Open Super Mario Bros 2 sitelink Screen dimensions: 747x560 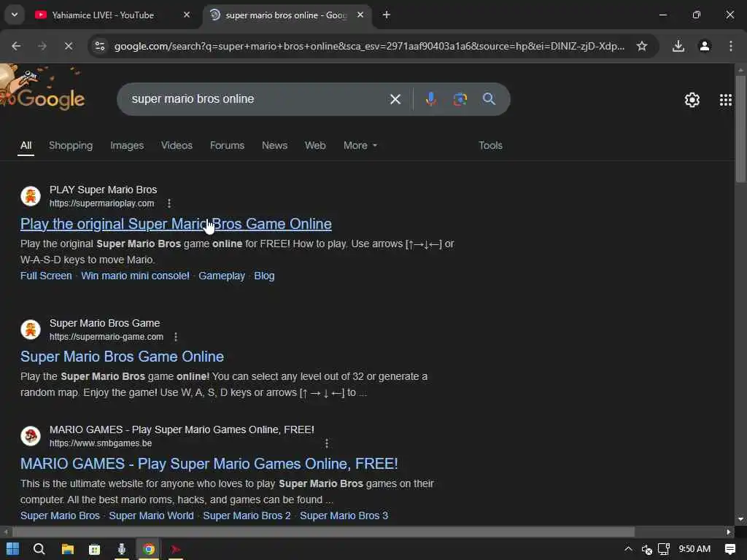click(247, 516)
